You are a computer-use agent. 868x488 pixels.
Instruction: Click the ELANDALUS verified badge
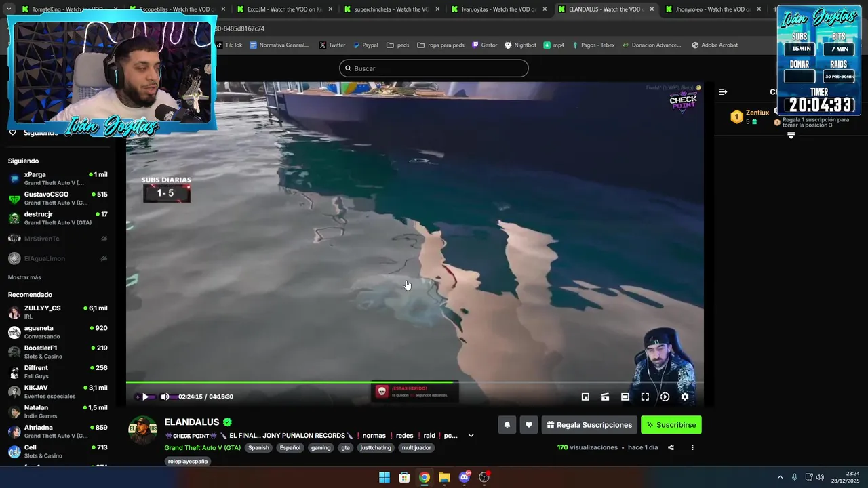coord(228,422)
